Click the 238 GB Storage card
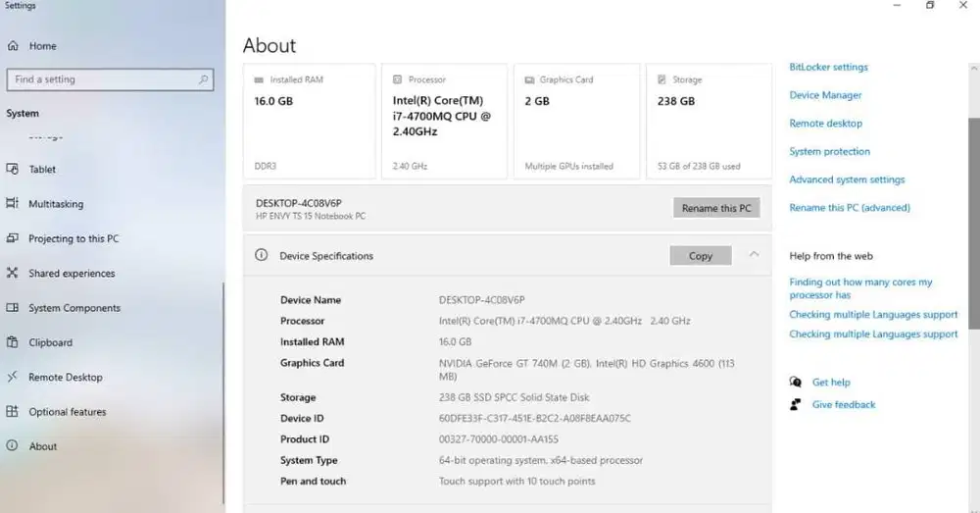980x513 pixels. tap(709, 121)
